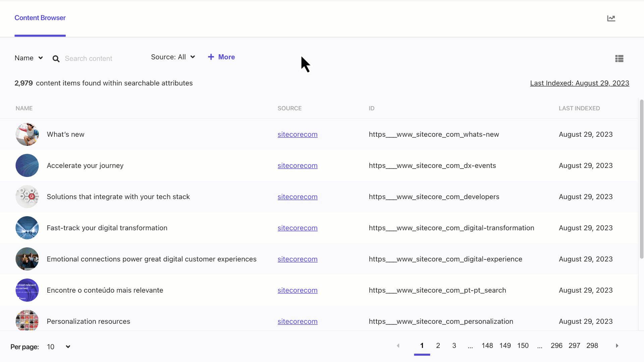Expand the Name sort dropdown

[28, 58]
